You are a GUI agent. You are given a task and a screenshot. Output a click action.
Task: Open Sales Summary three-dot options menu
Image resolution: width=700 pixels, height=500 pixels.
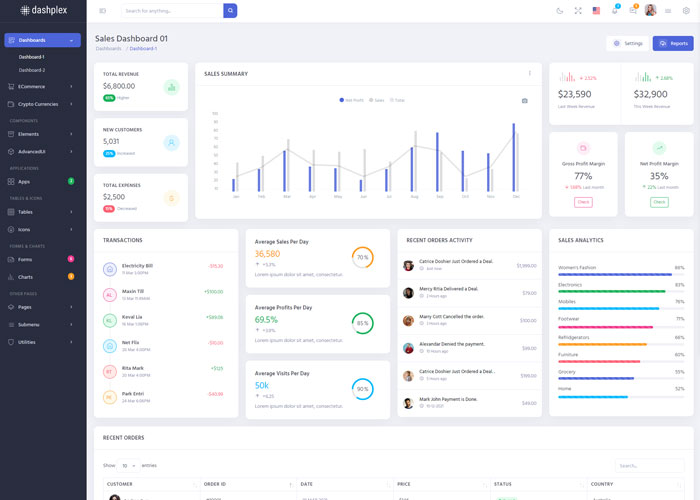pyautogui.click(x=530, y=73)
